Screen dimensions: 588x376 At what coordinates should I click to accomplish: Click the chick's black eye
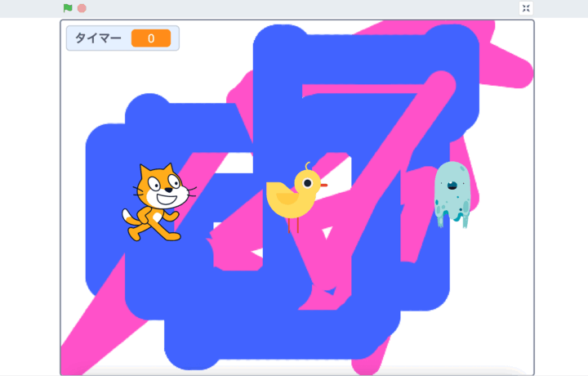click(308, 183)
